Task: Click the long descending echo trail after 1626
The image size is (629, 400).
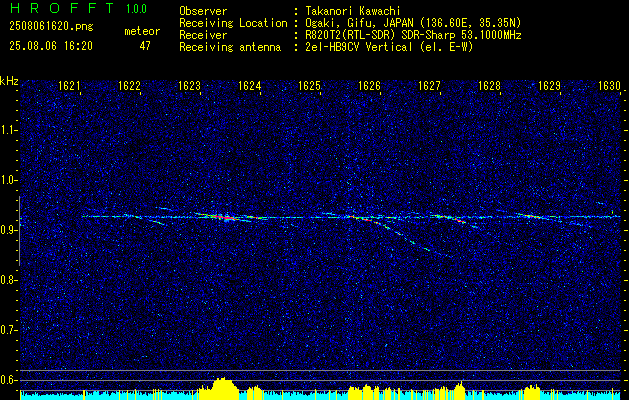Action: point(413,241)
